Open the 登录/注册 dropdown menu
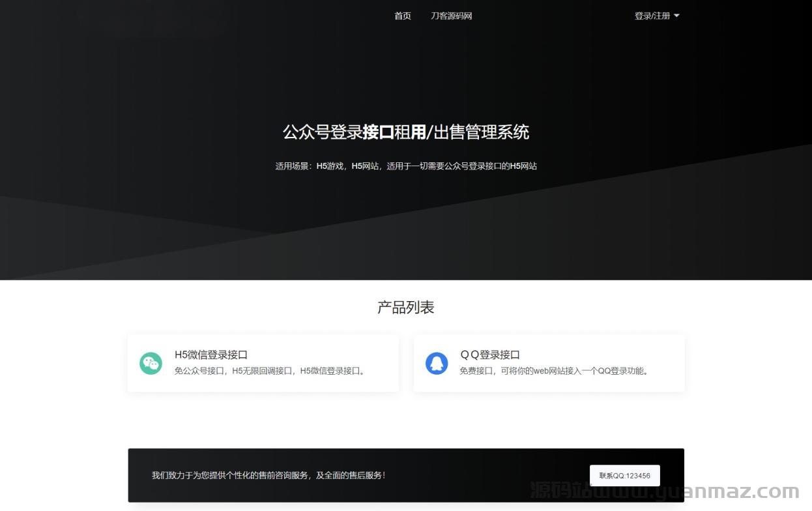 652,16
